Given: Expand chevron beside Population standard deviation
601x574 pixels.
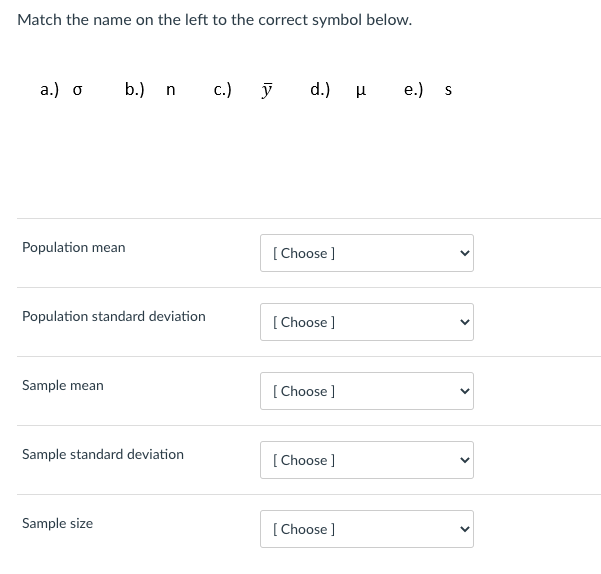Looking at the screenshot, I should point(462,322).
